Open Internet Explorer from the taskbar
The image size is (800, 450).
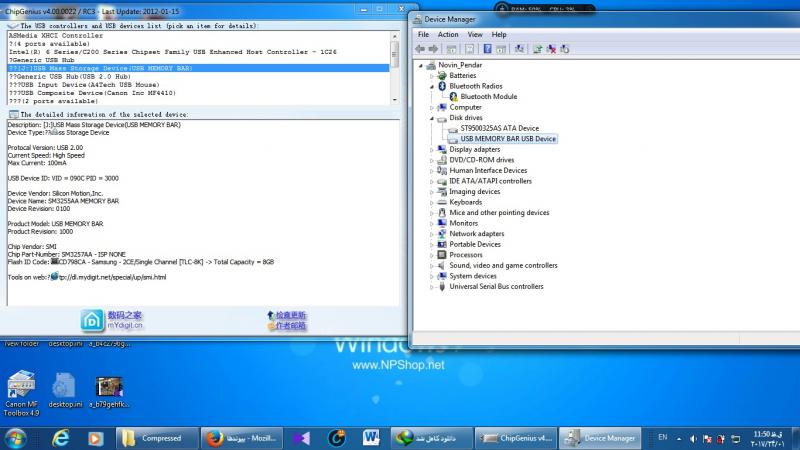pos(60,438)
